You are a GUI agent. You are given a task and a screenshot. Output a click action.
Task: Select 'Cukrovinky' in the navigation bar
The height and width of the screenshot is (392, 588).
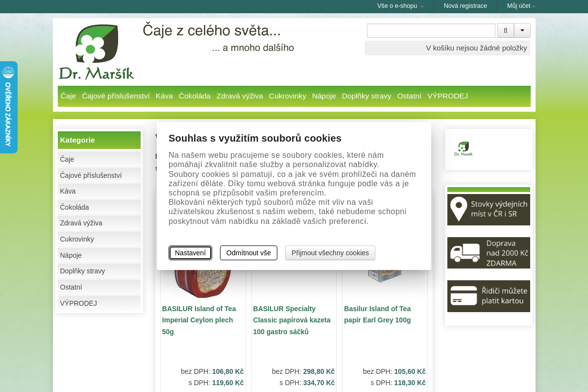[287, 96]
